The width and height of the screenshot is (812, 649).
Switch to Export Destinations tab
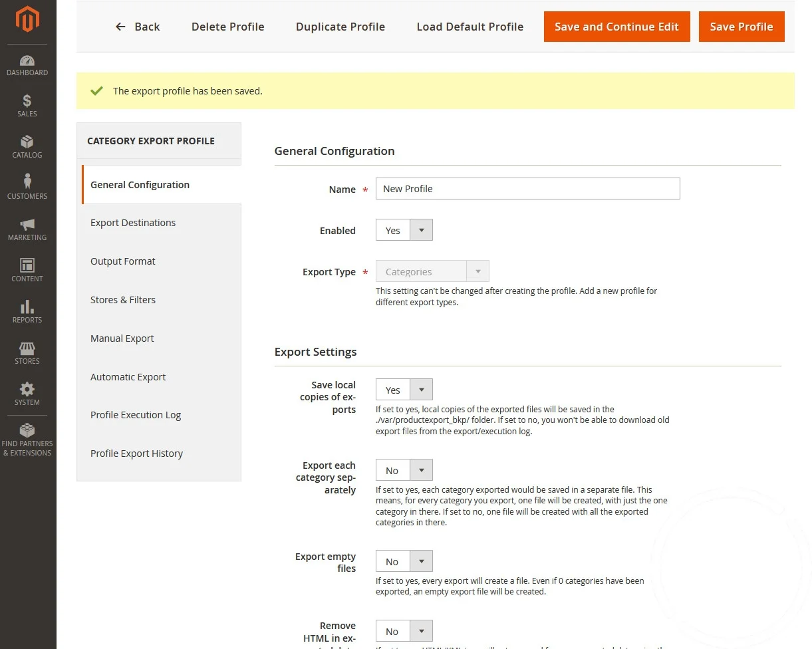[133, 223]
